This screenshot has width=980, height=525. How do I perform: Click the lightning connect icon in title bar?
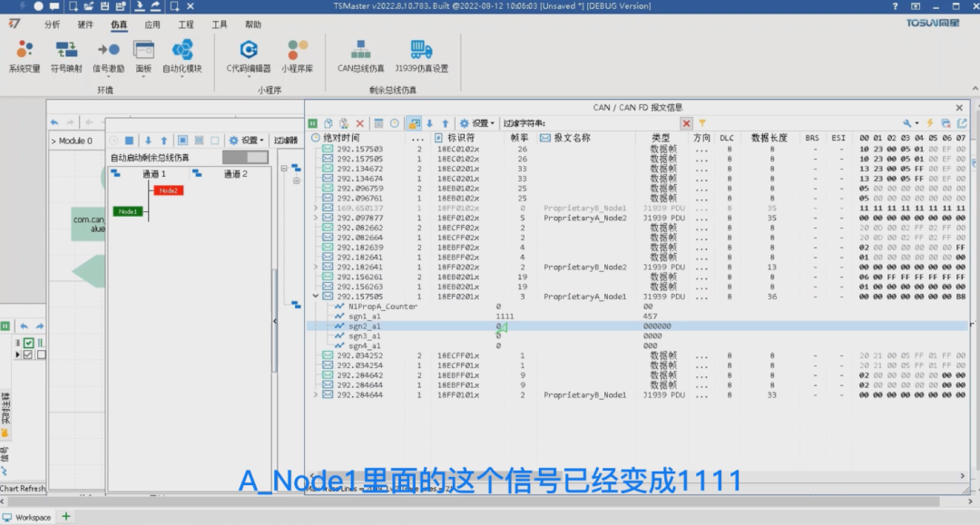tap(23, 5)
